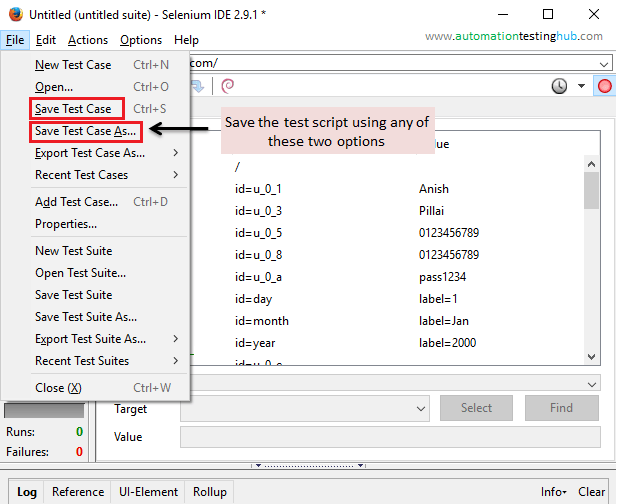Image resolution: width=617 pixels, height=504 pixels.
Task: Clear the log output
Action: coord(591,492)
